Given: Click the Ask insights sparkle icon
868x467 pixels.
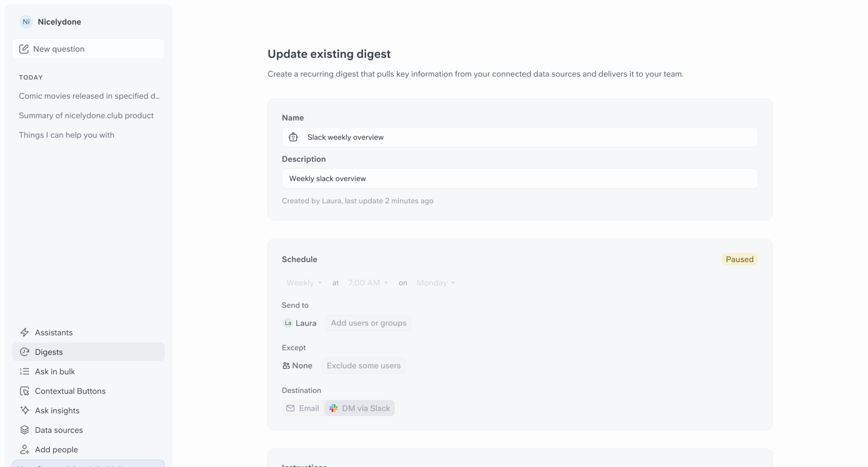Looking at the screenshot, I should [x=24, y=410].
